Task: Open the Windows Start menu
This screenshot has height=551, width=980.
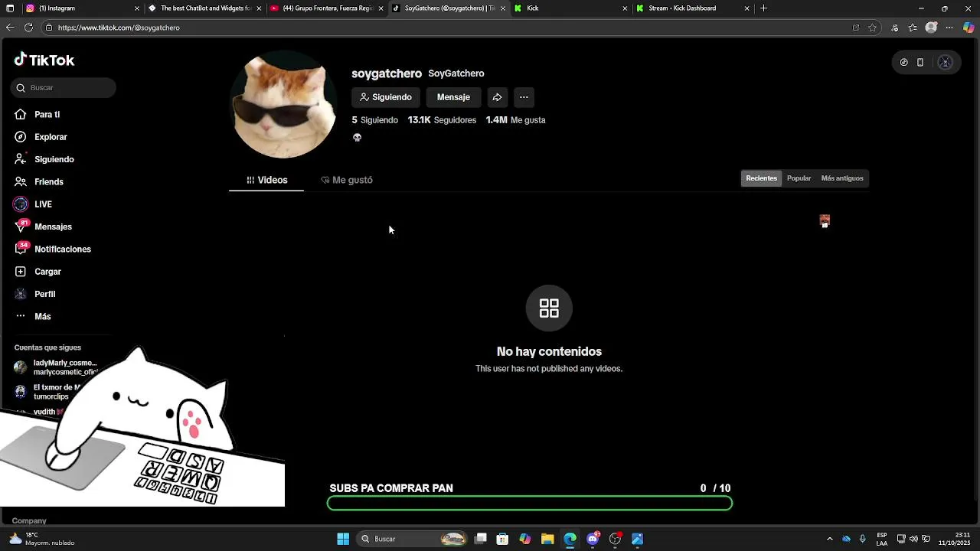Action: pos(343,539)
